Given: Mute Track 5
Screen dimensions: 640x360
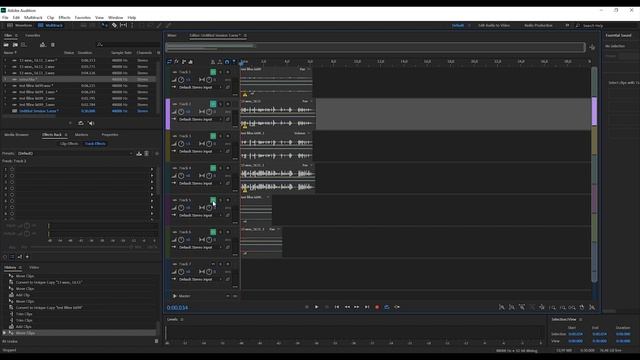Looking at the screenshot, I should [x=213, y=200].
